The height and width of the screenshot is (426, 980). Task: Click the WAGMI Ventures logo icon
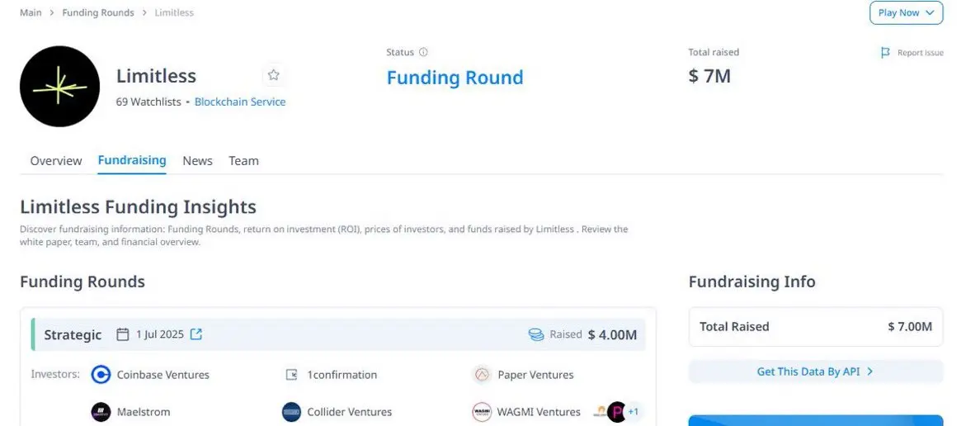(481, 412)
